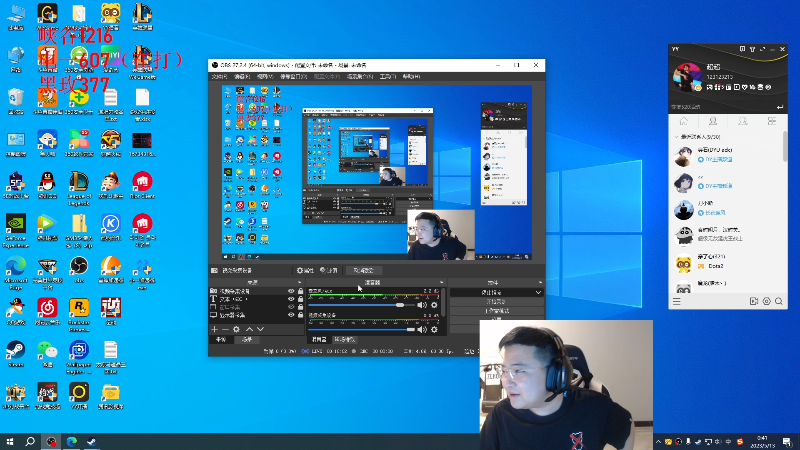Open QQ penguin desktop shortcut
Image resolution: width=800 pixels, height=450 pixels.
[x=47, y=185]
